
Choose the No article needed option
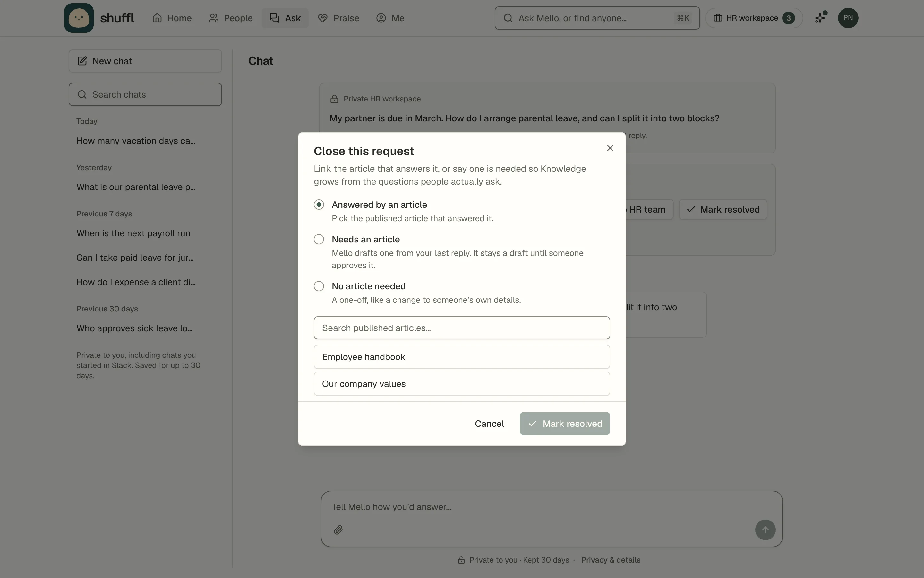(319, 286)
